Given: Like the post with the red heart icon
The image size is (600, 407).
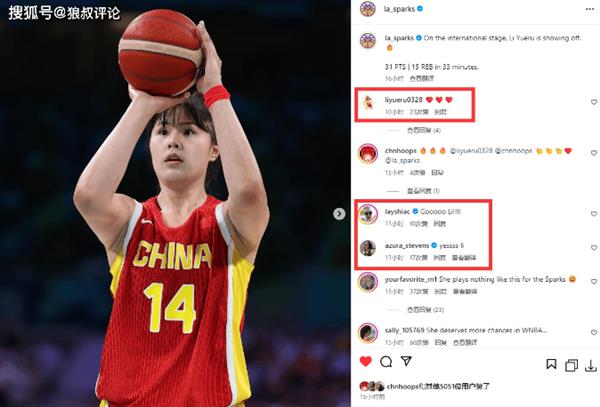Looking at the screenshot, I should point(366,361).
